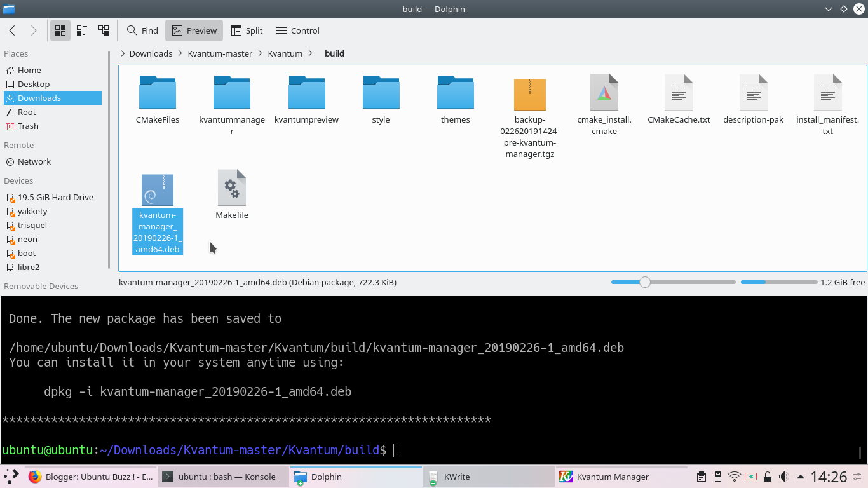
Task: Switch to the Dolphin taskbar entry
Action: (356, 477)
